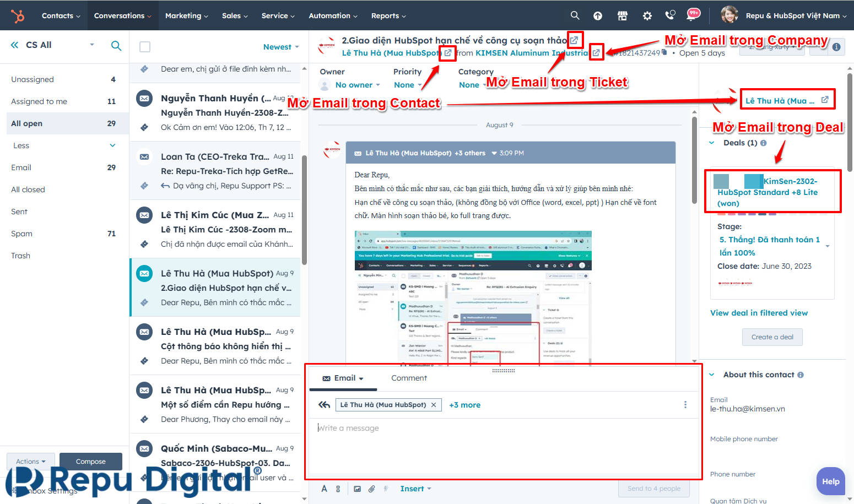Viewport: 854px width, 504px height.
Task: Open the Reports menu
Action: 388,15
